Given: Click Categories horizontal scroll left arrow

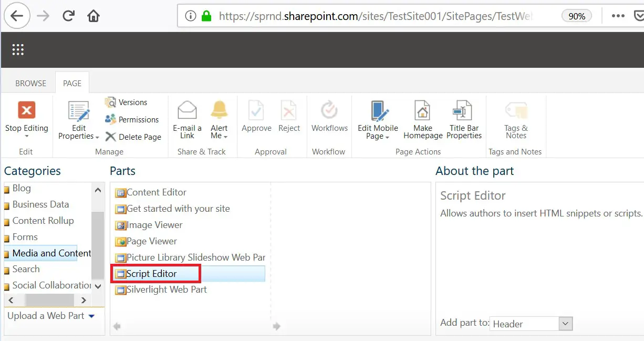Looking at the screenshot, I should point(12,300).
